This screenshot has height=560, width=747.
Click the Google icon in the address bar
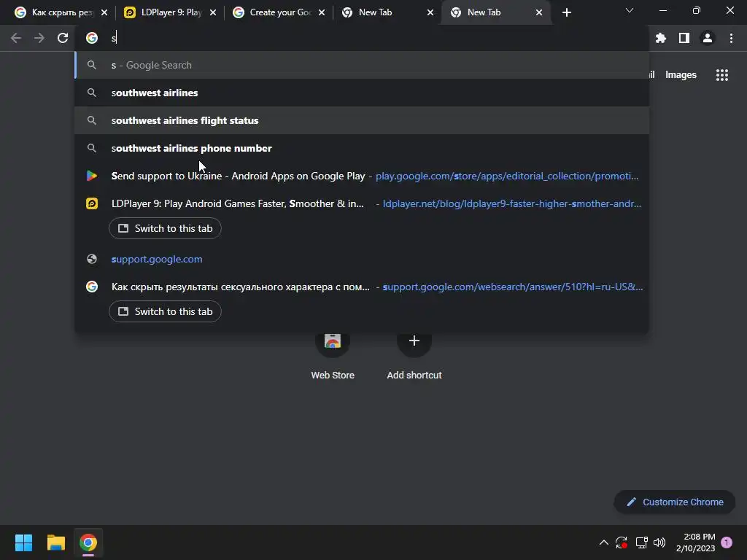(x=92, y=38)
